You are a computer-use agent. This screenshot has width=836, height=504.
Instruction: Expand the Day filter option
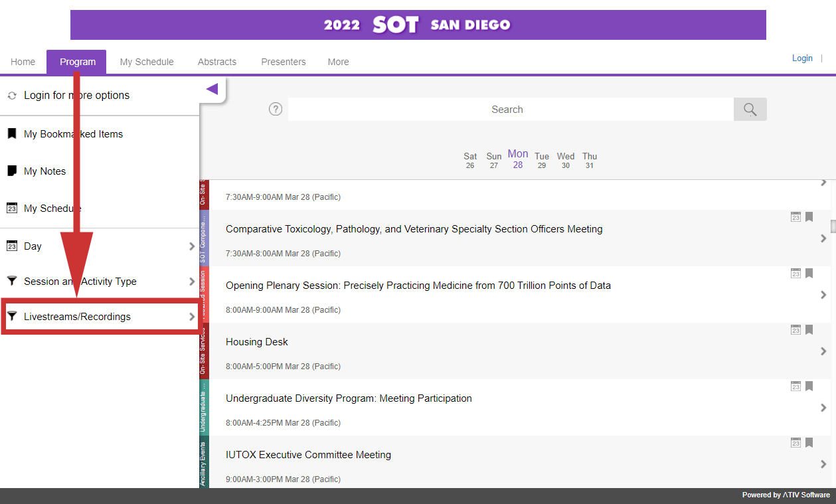(100, 246)
